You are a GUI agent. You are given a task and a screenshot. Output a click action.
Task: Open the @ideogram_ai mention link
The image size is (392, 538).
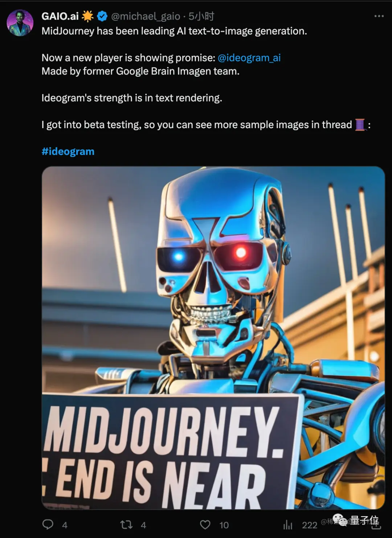pyautogui.click(x=249, y=58)
